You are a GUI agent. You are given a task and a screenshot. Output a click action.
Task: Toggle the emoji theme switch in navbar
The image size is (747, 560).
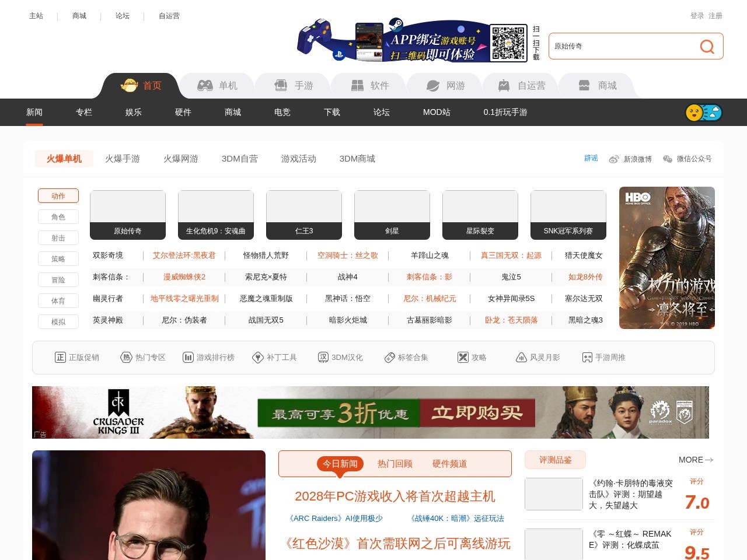click(x=703, y=113)
